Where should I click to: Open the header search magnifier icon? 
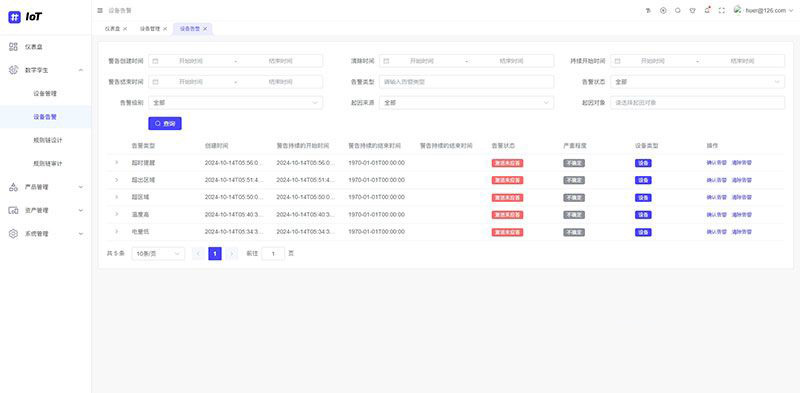(678, 10)
